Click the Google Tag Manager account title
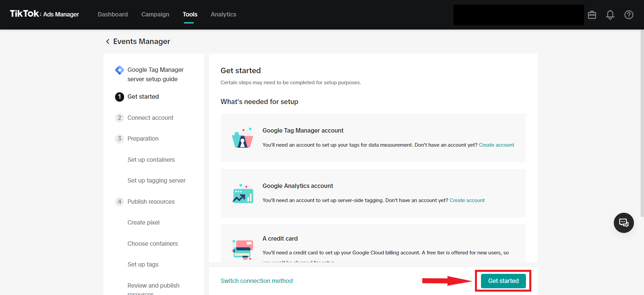Viewport: 644px width, 295px height. (303, 131)
